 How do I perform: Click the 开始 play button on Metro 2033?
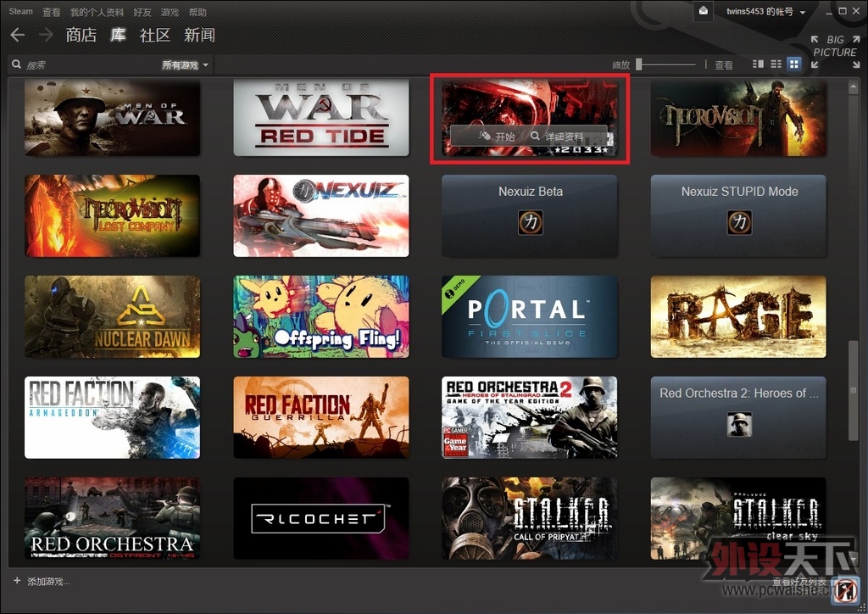(497, 137)
